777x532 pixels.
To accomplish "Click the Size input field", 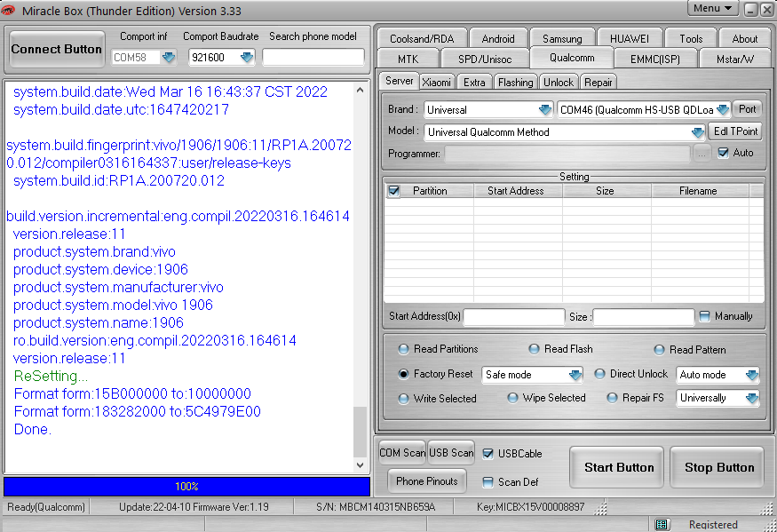I will pyautogui.click(x=643, y=316).
